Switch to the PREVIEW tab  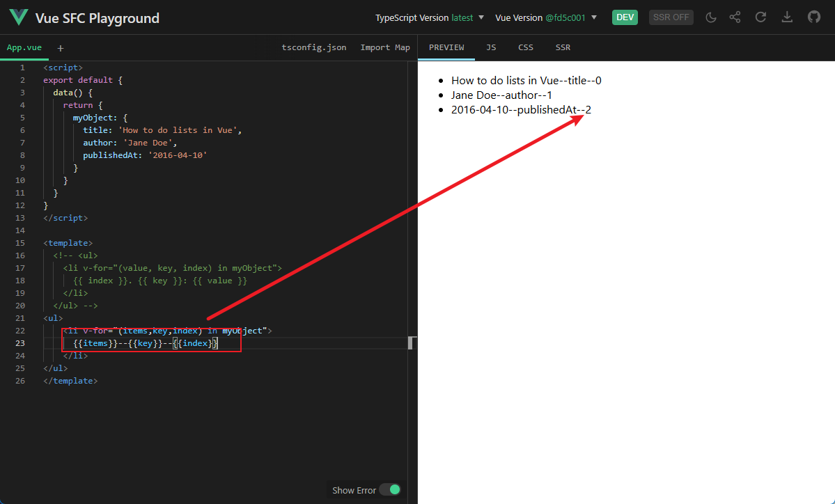point(446,47)
